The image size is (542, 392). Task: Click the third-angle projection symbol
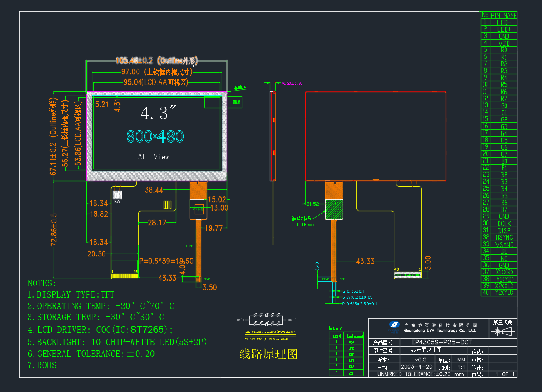503,331
